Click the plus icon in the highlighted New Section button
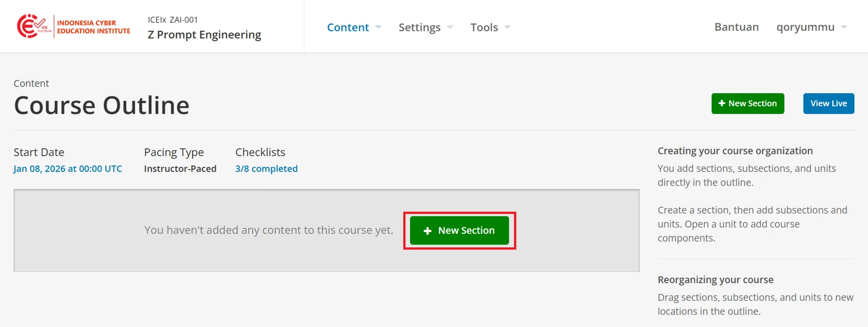 pyautogui.click(x=427, y=230)
